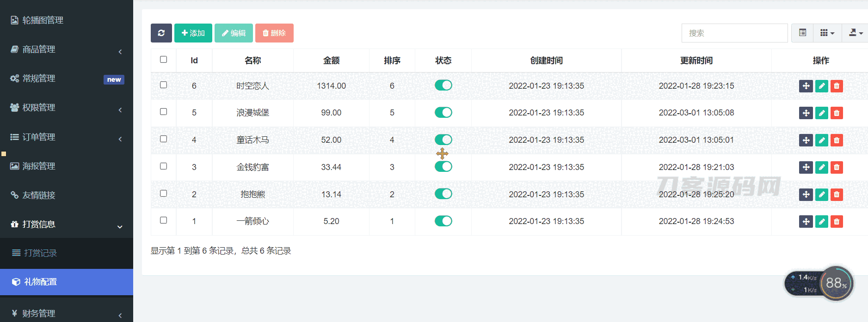Check the checkbox for row 一箭倾心
This screenshot has height=322, width=868.
[163, 220]
